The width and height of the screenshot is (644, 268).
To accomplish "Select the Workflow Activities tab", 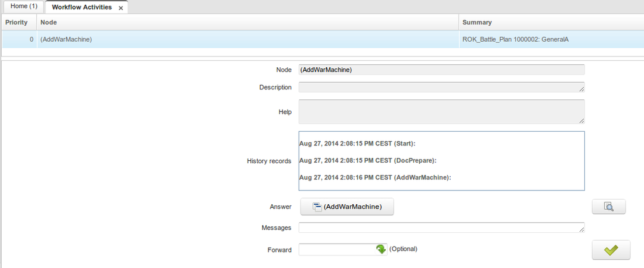I will coord(82,7).
